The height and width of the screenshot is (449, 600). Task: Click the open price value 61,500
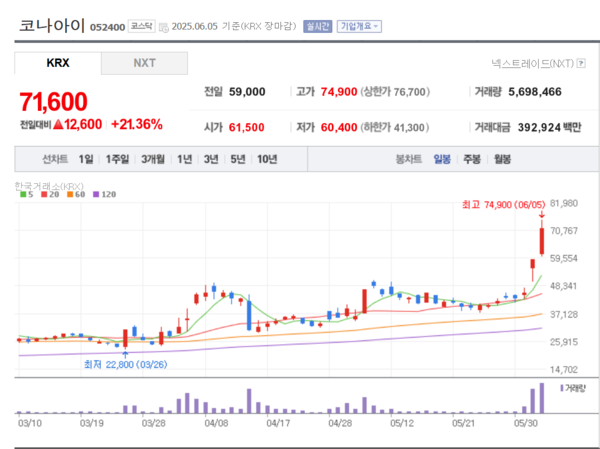click(246, 127)
